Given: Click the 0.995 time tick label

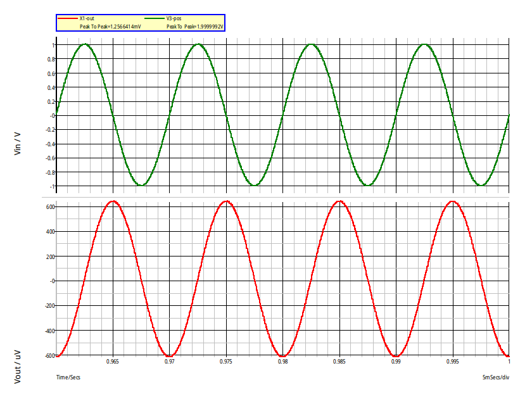Looking at the screenshot, I should (x=453, y=362).
